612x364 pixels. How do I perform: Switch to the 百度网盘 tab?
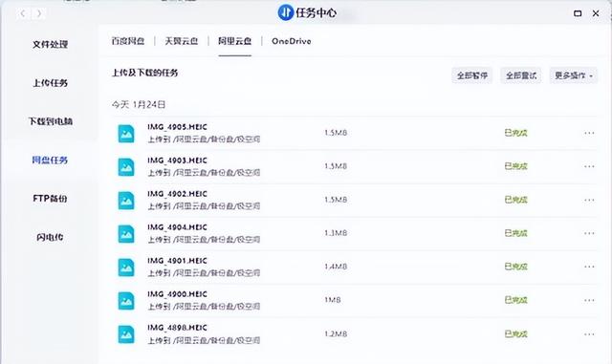coord(128,41)
